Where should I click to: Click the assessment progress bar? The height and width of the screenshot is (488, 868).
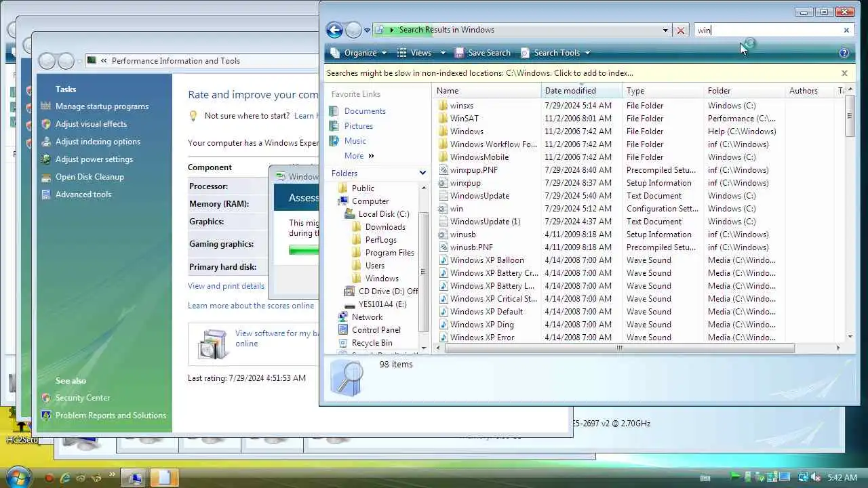[x=304, y=251]
